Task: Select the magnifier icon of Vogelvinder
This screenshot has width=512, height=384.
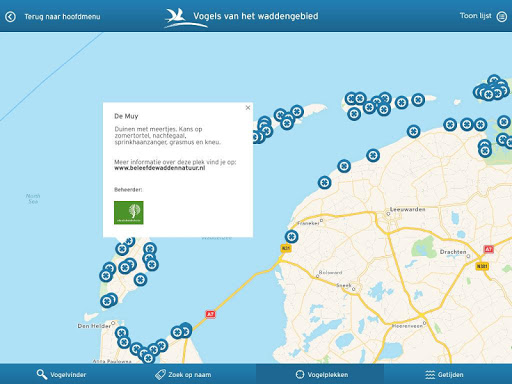Action: coord(42,374)
